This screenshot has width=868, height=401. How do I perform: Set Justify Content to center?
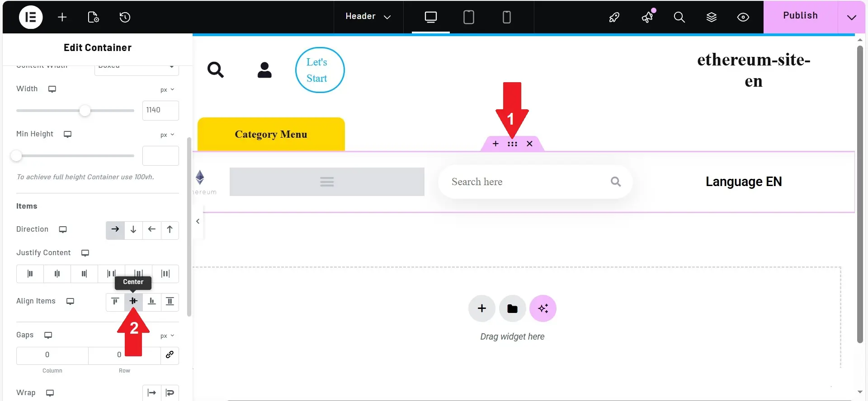[x=57, y=274]
